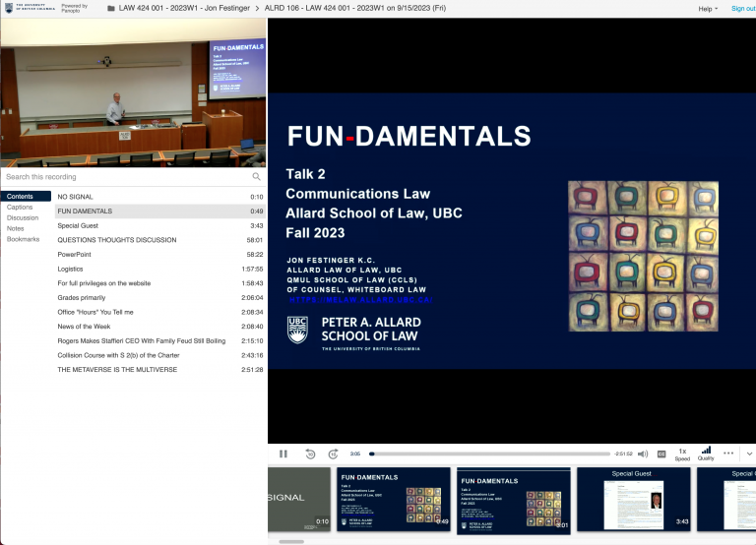Click the University of British Columbia logo
The image size is (756, 545).
pos(30,8)
